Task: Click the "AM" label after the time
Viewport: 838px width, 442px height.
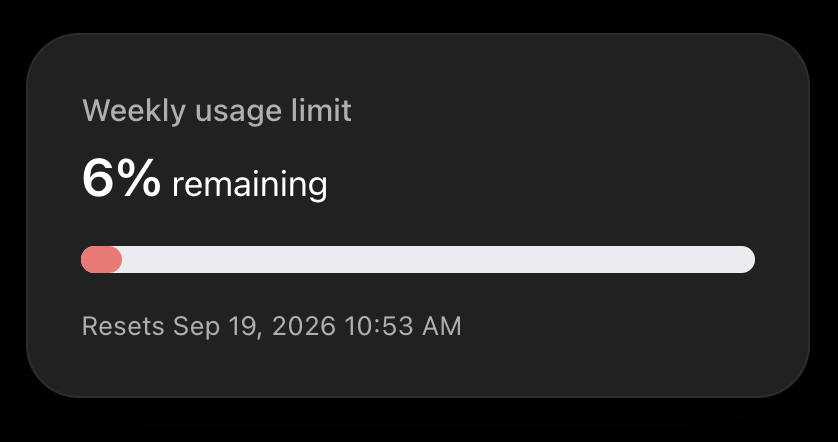Action: [441, 326]
